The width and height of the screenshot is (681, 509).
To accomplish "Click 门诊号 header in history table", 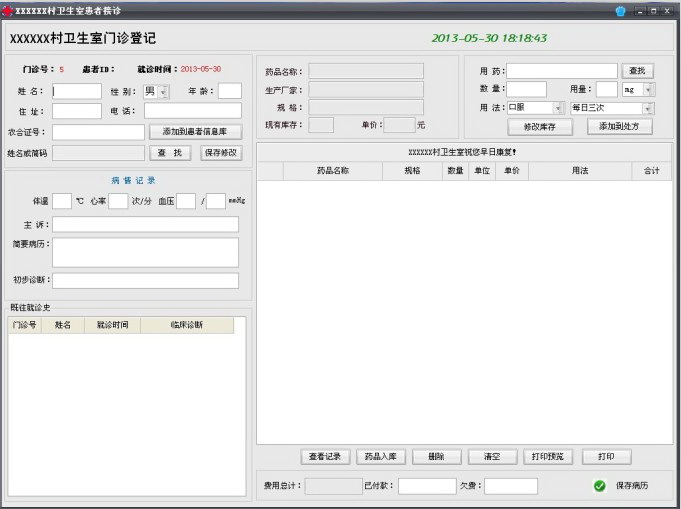I will pyautogui.click(x=25, y=325).
